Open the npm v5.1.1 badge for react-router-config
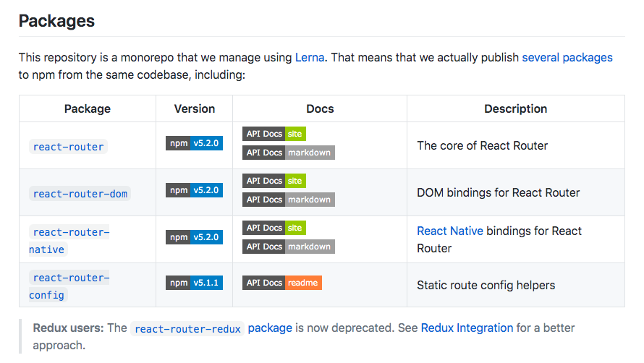The image size is (644, 363). (194, 283)
